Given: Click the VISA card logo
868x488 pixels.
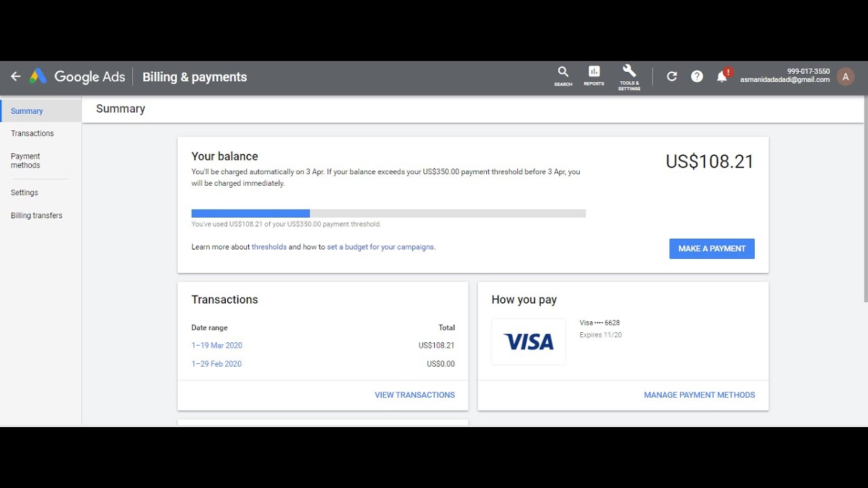Looking at the screenshot, I should pos(528,342).
